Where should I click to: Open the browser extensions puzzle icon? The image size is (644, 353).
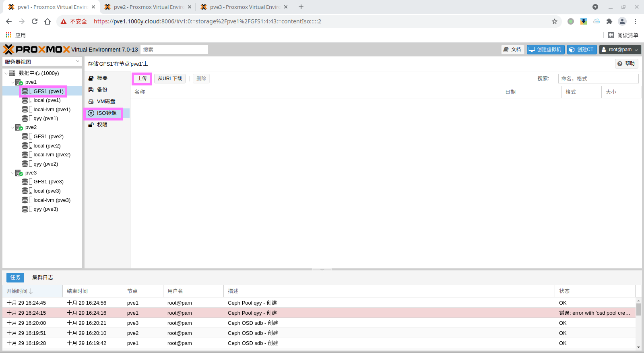[x=609, y=21]
